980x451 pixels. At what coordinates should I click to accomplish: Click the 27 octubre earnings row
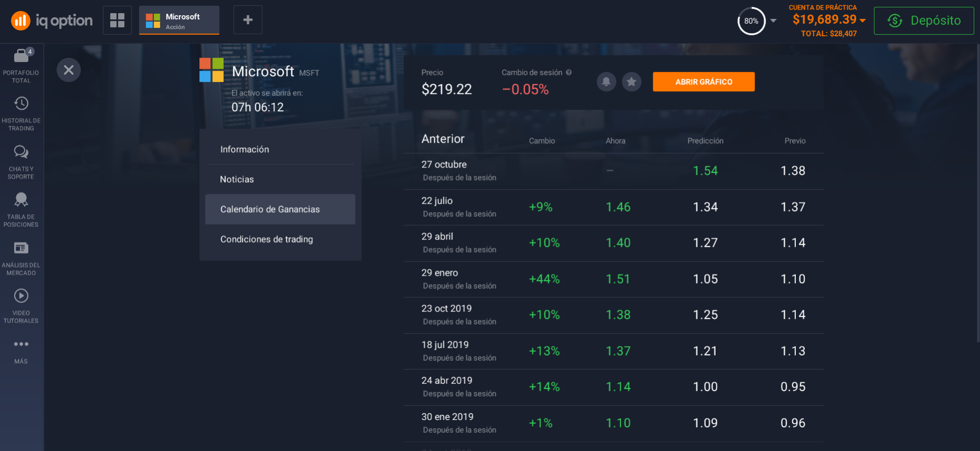(x=613, y=171)
